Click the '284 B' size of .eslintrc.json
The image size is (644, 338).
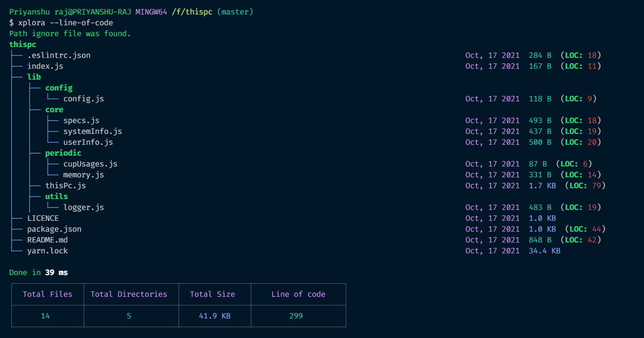540,55
